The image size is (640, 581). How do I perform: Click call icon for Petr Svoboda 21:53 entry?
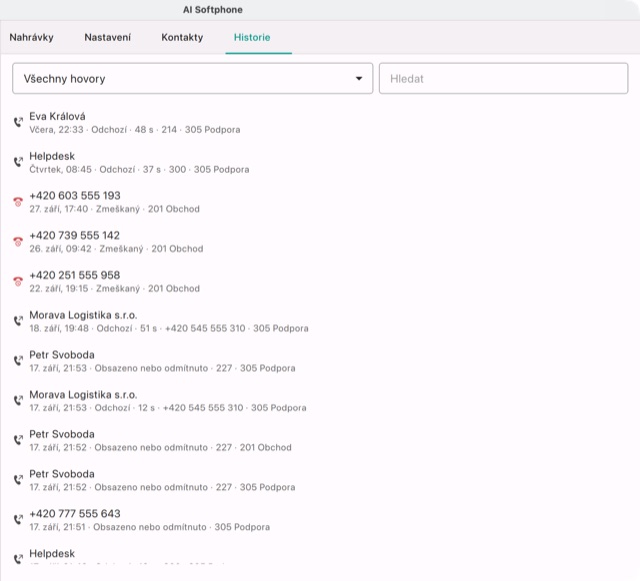18,361
